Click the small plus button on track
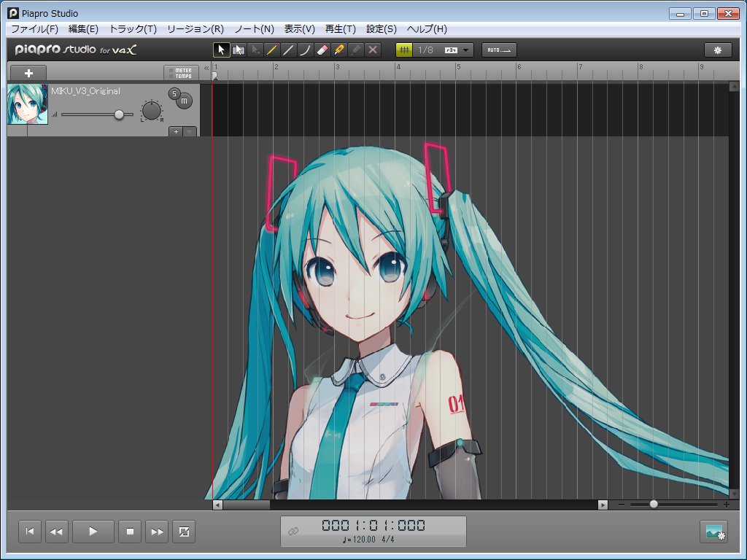Screen dimensions: 747x560 point(176,131)
